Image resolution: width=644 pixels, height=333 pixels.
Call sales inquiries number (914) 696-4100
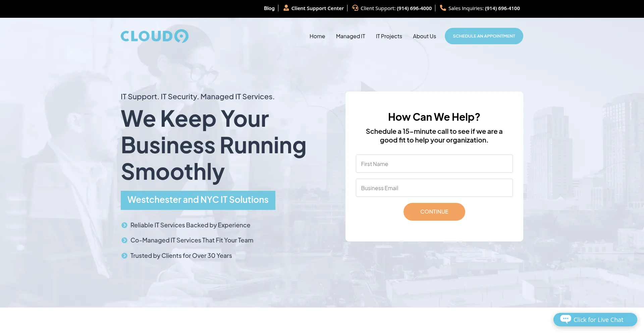click(x=502, y=8)
